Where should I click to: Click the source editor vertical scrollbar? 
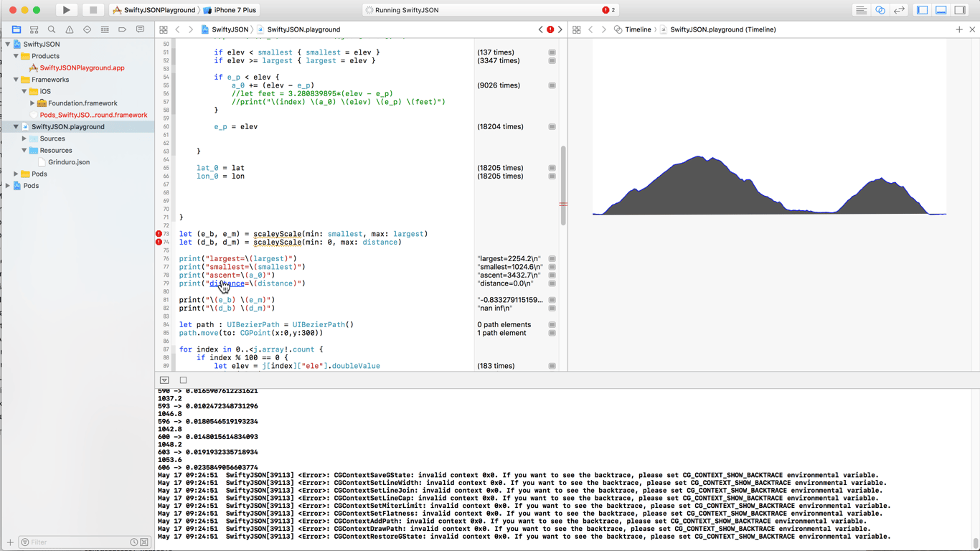click(x=563, y=185)
